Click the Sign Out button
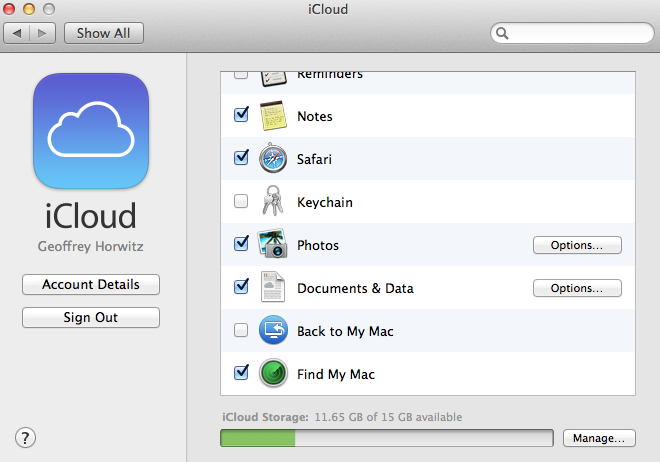 (91, 317)
